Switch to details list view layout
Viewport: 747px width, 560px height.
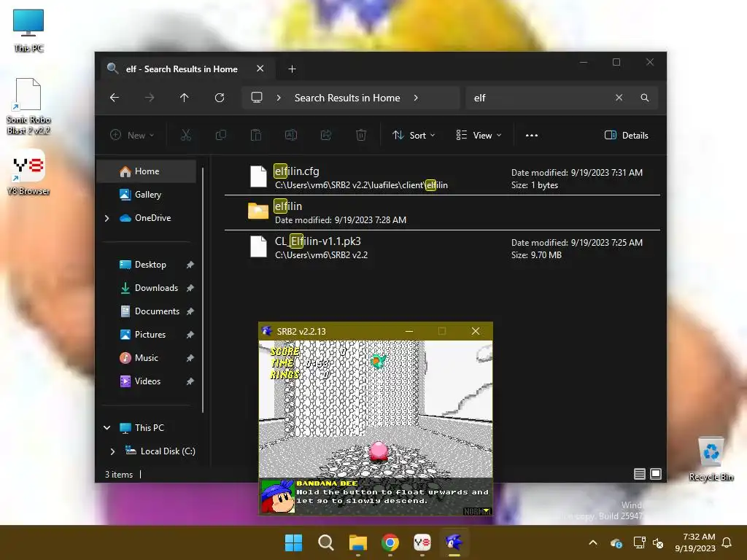coord(640,474)
